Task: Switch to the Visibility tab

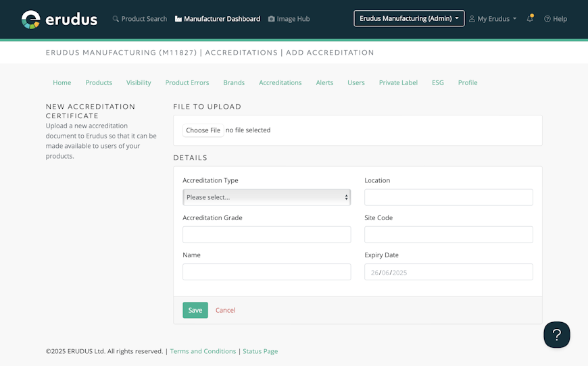Action: (139, 82)
